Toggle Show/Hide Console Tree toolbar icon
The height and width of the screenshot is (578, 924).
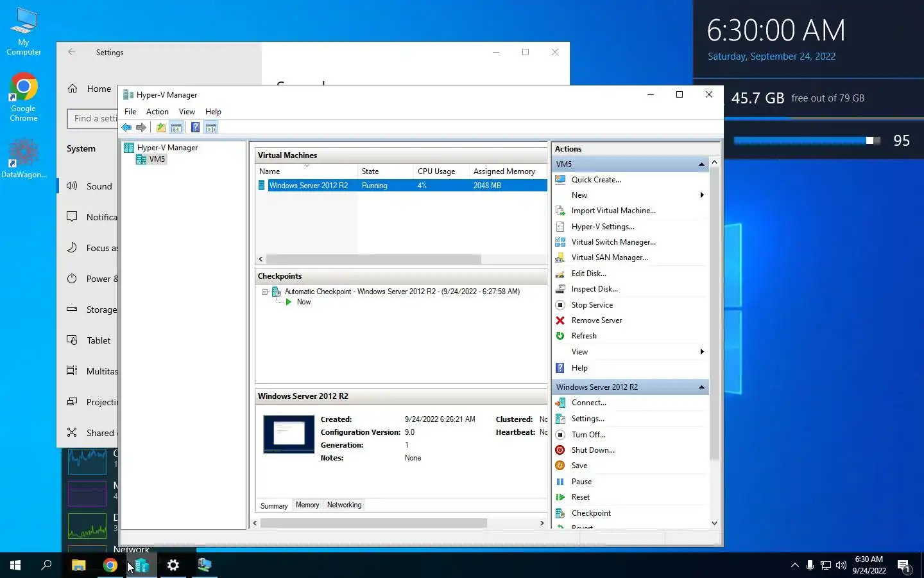click(176, 127)
